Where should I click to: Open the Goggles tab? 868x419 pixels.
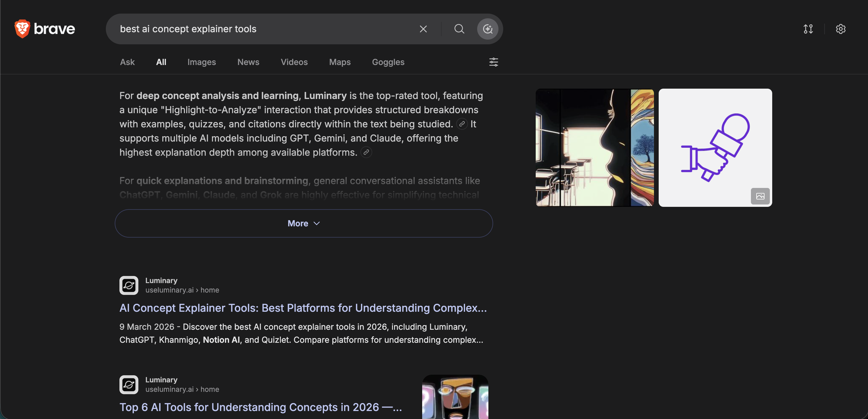pos(388,62)
